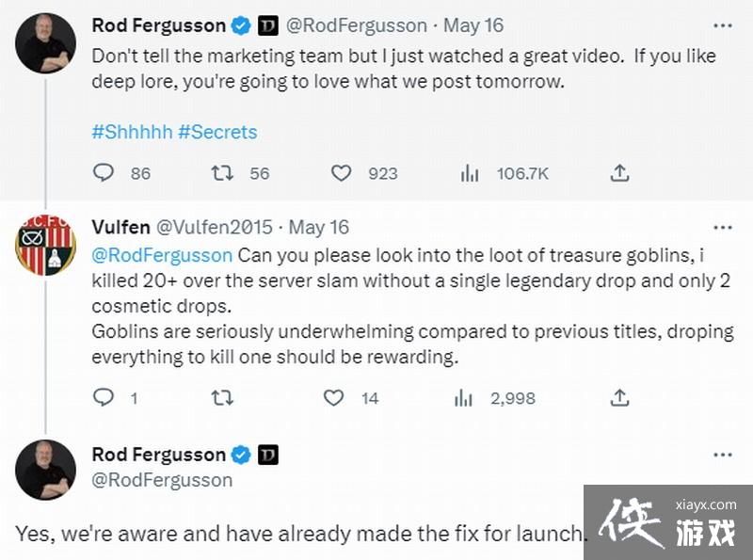This screenshot has height=560, width=753.
Task: Open Rod Fergusson's avatar on first tweet
Action: (x=45, y=43)
